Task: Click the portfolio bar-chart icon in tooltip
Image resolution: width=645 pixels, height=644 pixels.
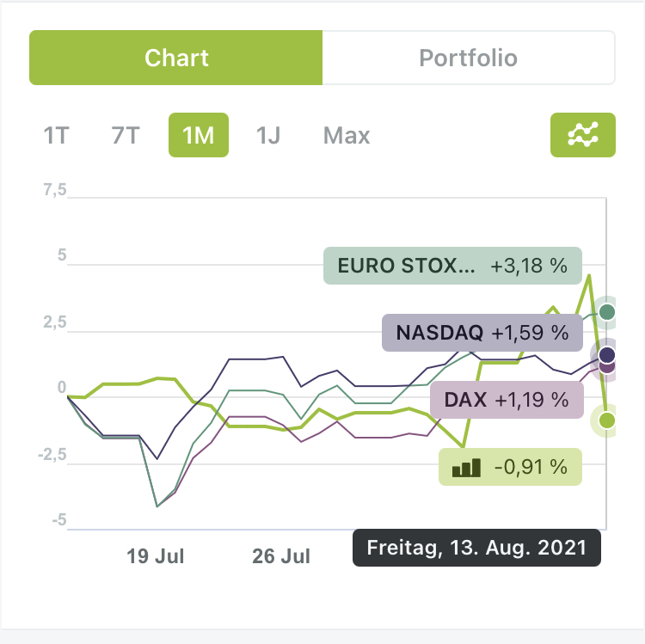Action: click(467, 468)
